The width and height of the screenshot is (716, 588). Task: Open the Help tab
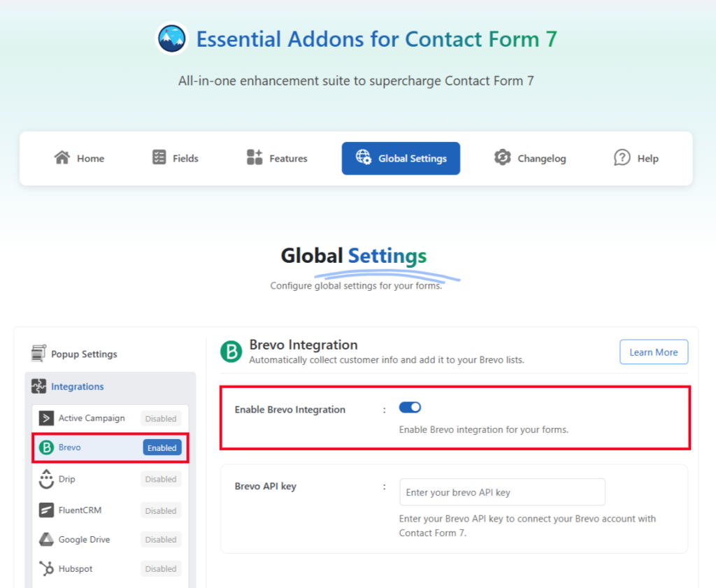pos(636,159)
